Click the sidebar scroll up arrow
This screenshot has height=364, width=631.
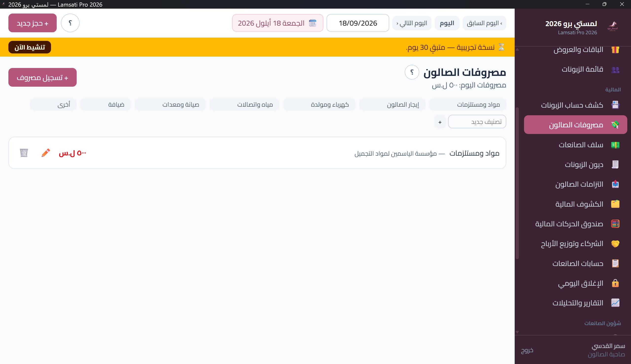517,50
